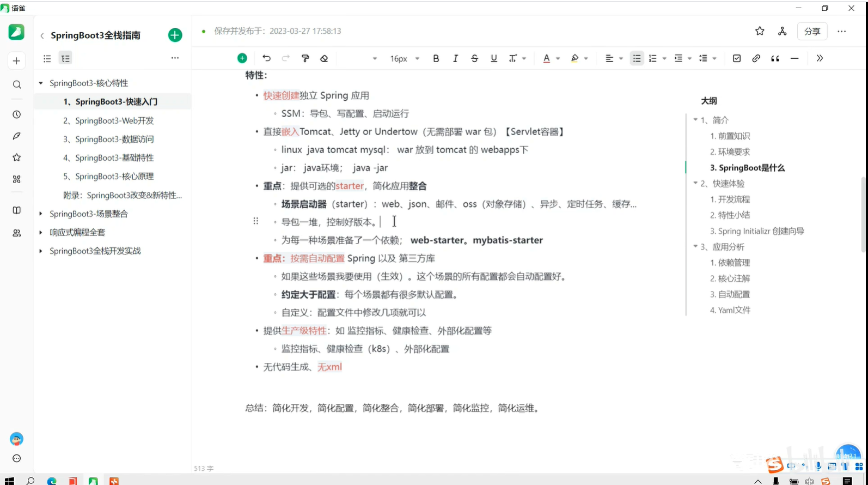
Task: Open the favorites star in left rail
Action: pyautogui.click(x=17, y=157)
